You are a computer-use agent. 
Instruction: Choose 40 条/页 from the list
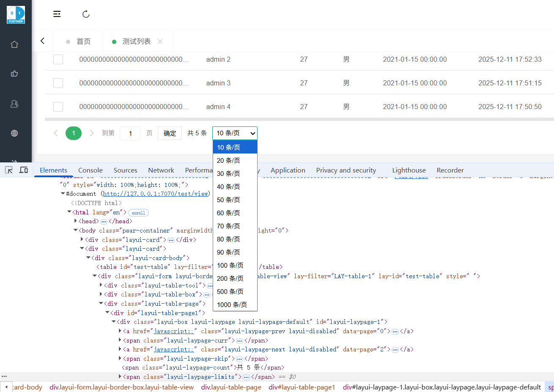coord(235,186)
